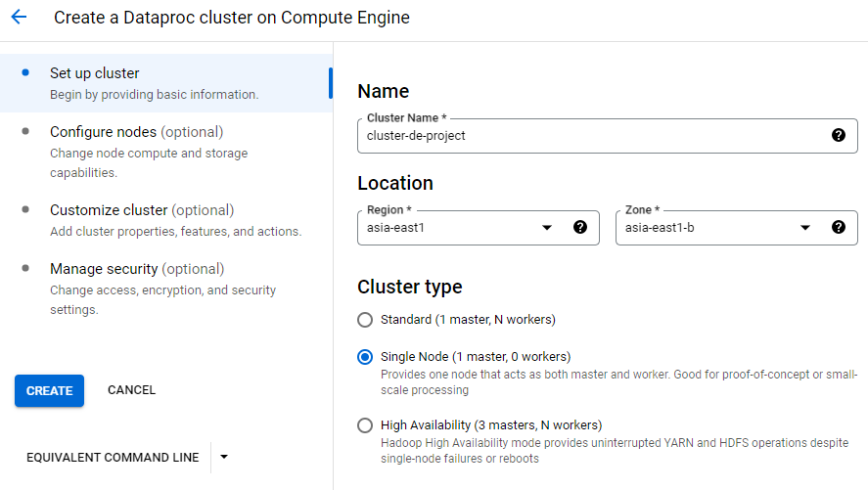Show the Equivalent Command Line
Image resolution: width=868 pixels, height=490 pixels.
[x=113, y=457]
